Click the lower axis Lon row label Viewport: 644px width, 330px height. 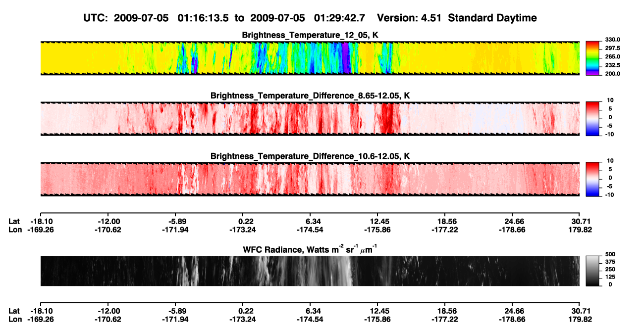click(x=15, y=320)
